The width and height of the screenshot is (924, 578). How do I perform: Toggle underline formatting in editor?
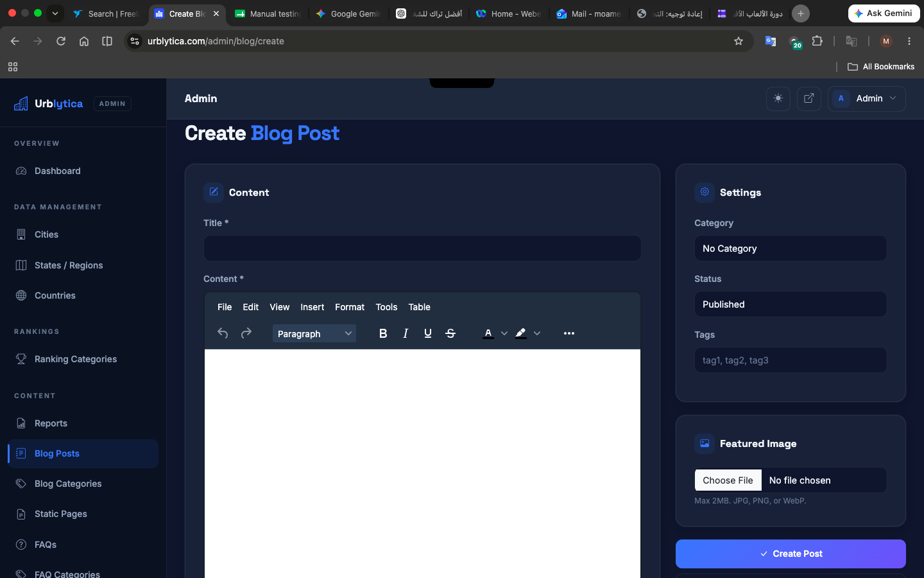(428, 333)
